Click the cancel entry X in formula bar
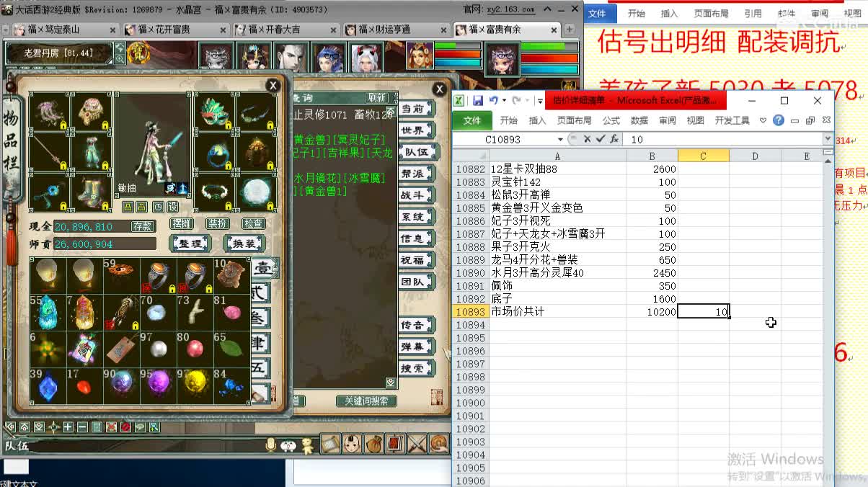Image resolution: width=868 pixels, height=487 pixels. click(588, 139)
